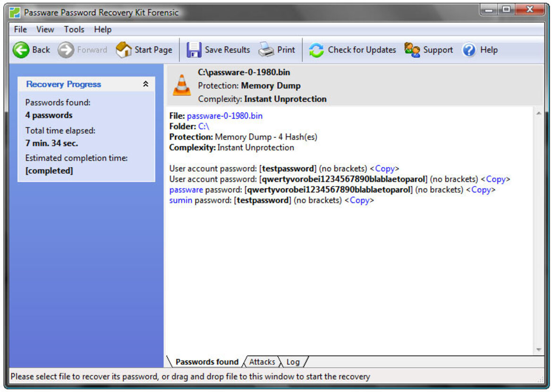
Task: Open the View menu
Action: 45,30
